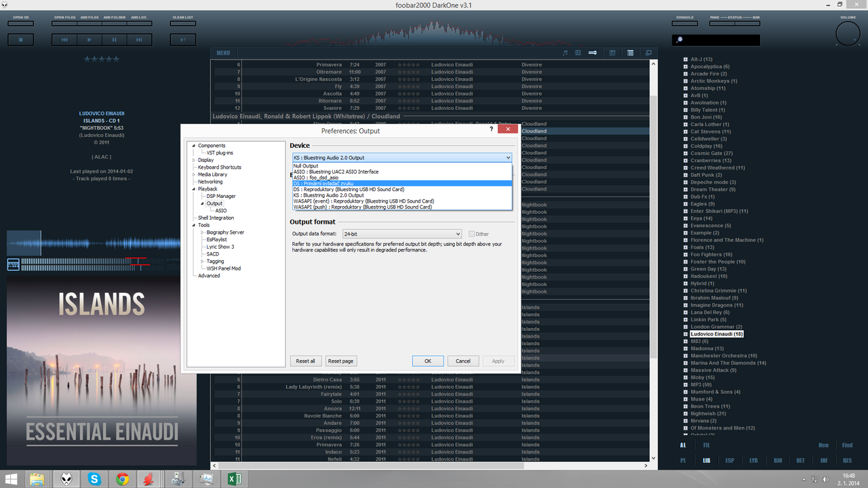Image resolution: width=868 pixels, height=488 pixels.
Task: Choose WASAPI (event) Reproduktory device option
Action: (402, 201)
